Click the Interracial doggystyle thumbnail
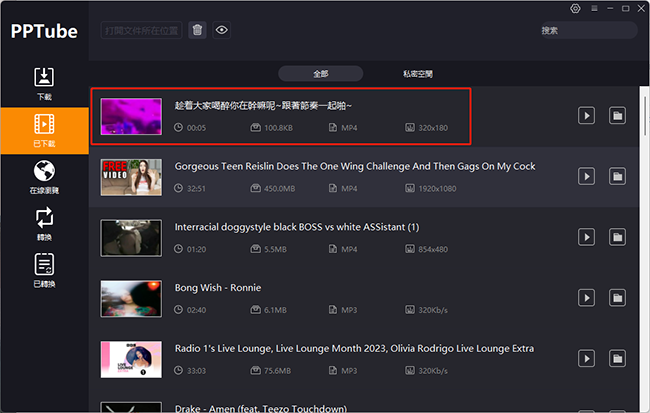650x413 pixels. (131, 238)
